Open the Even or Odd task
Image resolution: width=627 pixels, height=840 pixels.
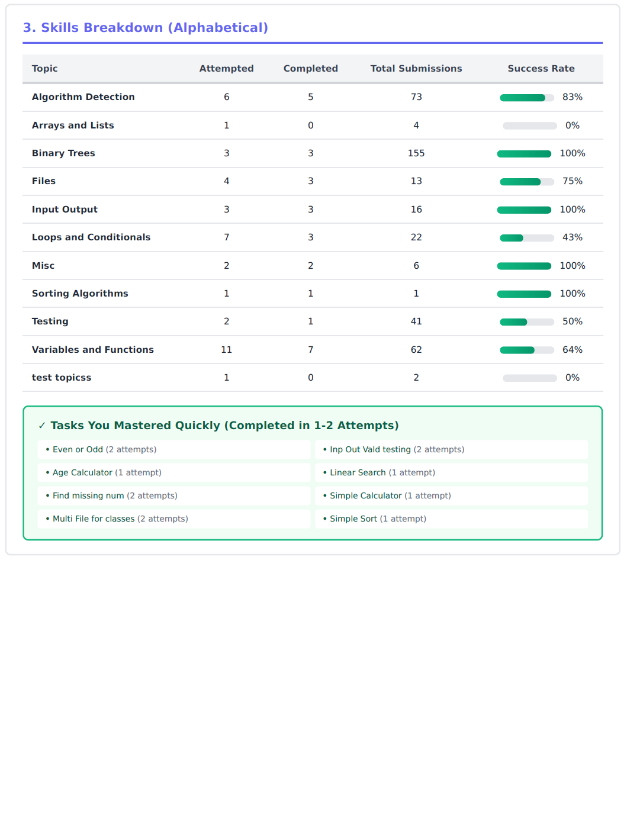[78, 450]
